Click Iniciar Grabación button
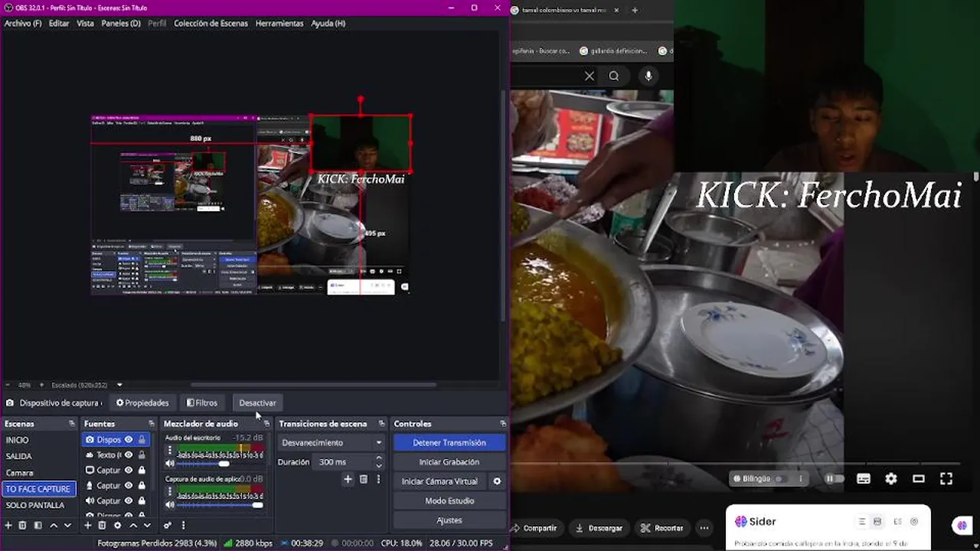This screenshot has width=980, height=551. point(449,462)
